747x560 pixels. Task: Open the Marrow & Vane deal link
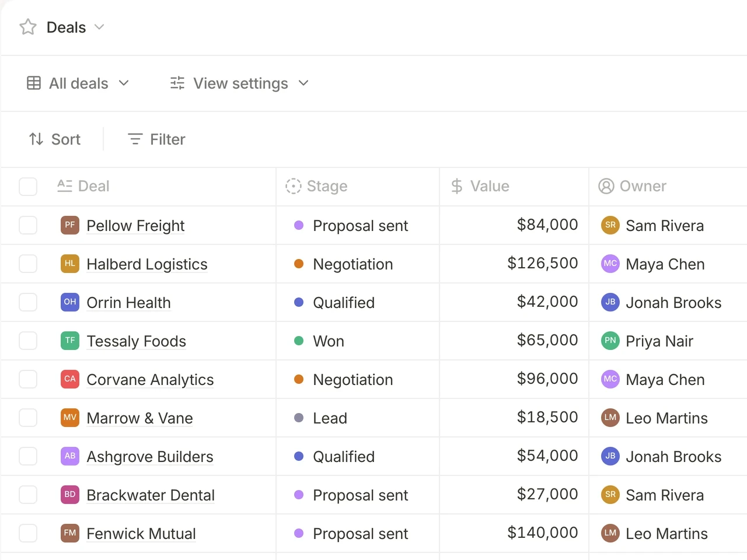point(139,418)
